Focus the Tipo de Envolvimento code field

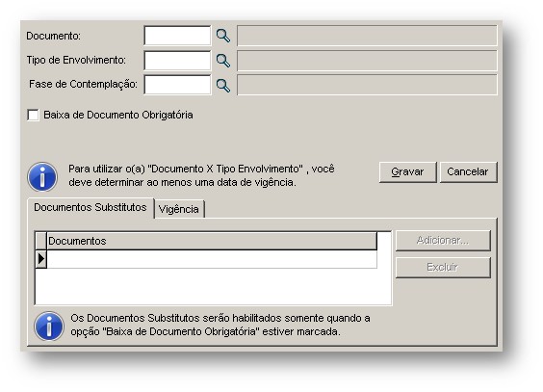tap(177, 61)
